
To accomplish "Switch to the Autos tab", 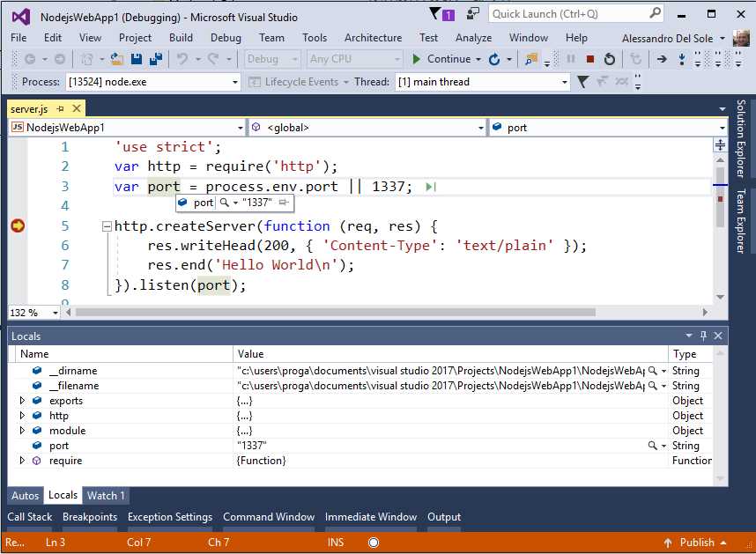I will [x=25, y=495].
